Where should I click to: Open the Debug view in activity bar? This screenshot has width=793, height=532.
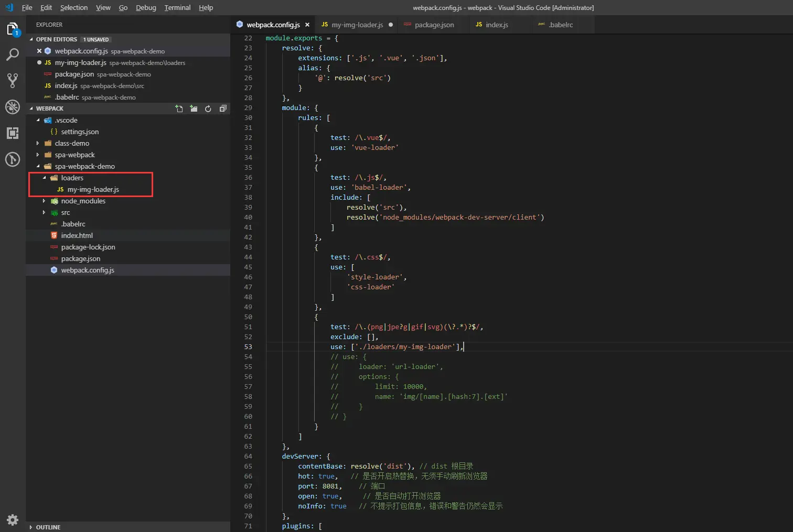[13, 106]
